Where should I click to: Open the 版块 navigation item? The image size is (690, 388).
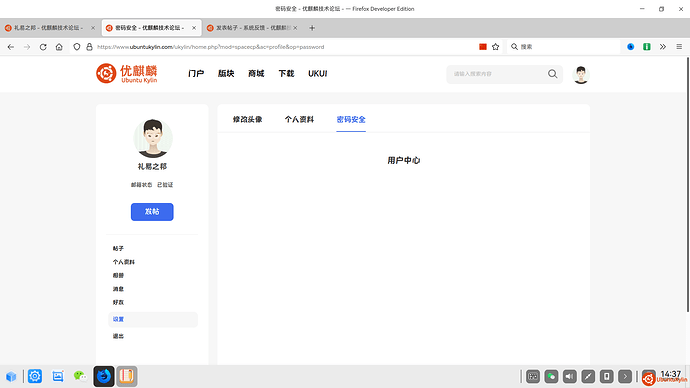(x=226, y=73)
